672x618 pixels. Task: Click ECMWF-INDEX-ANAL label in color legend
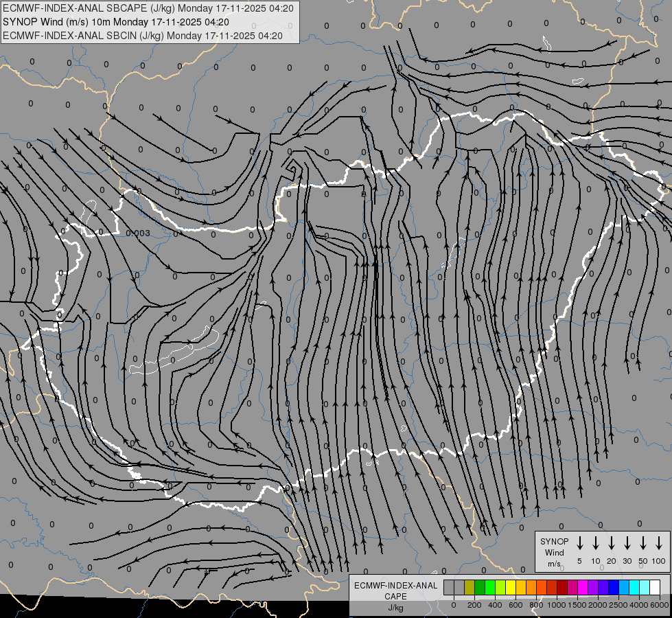tap(395, 586)
